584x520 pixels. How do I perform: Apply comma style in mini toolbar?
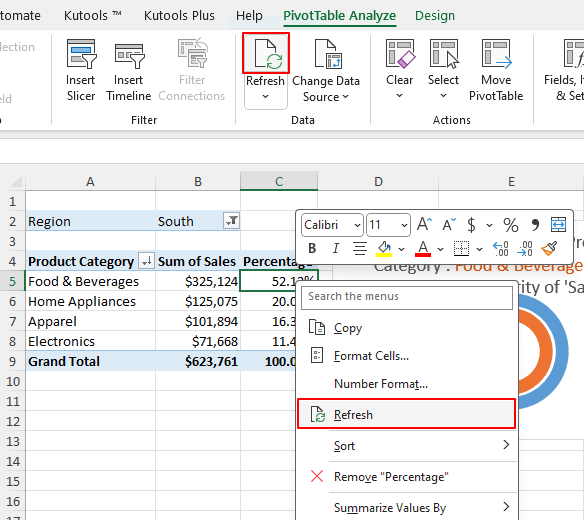535,225
